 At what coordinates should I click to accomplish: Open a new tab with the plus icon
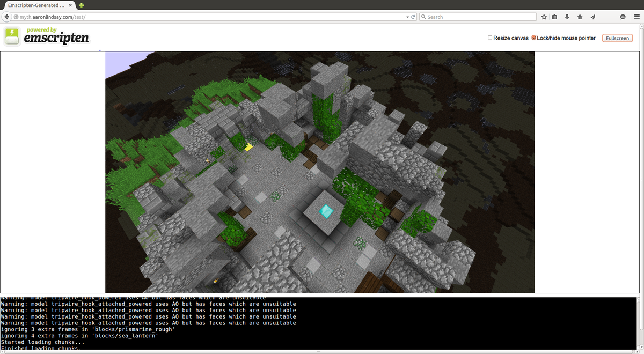pos(82,5)
